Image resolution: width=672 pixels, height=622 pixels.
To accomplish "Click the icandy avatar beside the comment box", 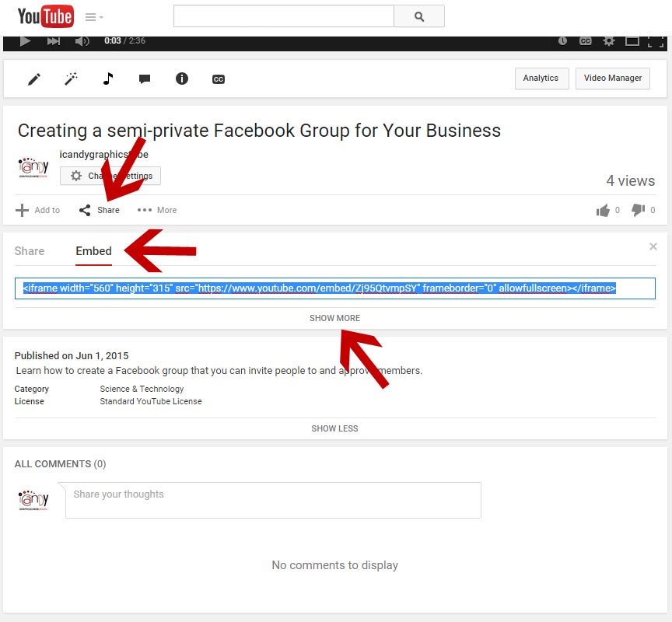I will [x=33, y=500].
